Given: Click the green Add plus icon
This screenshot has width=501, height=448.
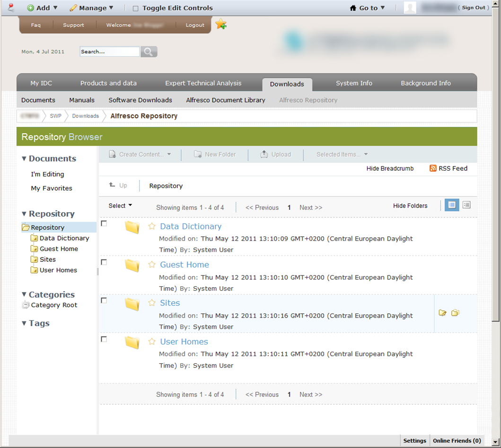Looking at the screenshot, I should 31,8.
